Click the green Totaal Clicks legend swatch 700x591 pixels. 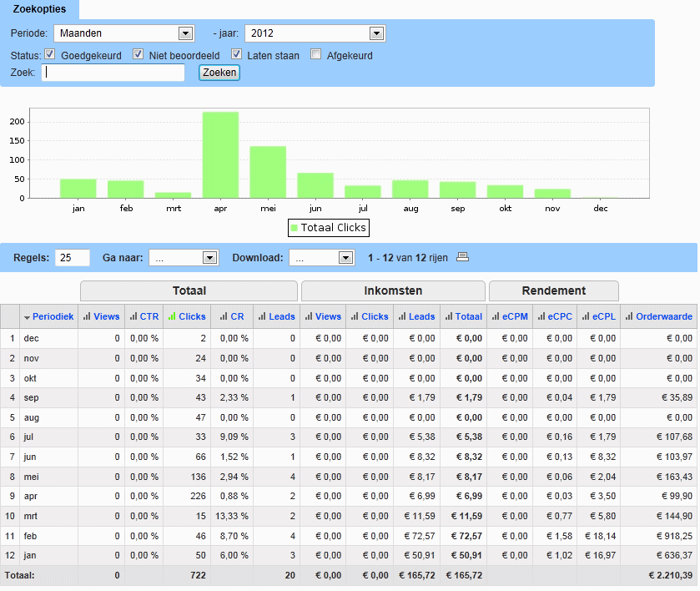295,228
